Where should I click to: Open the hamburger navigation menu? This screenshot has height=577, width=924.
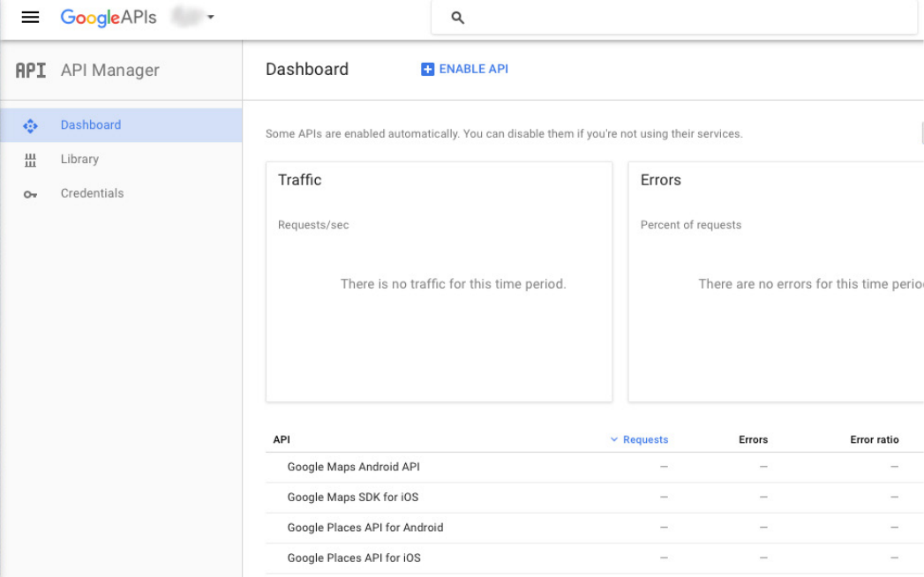click(30, 17)
